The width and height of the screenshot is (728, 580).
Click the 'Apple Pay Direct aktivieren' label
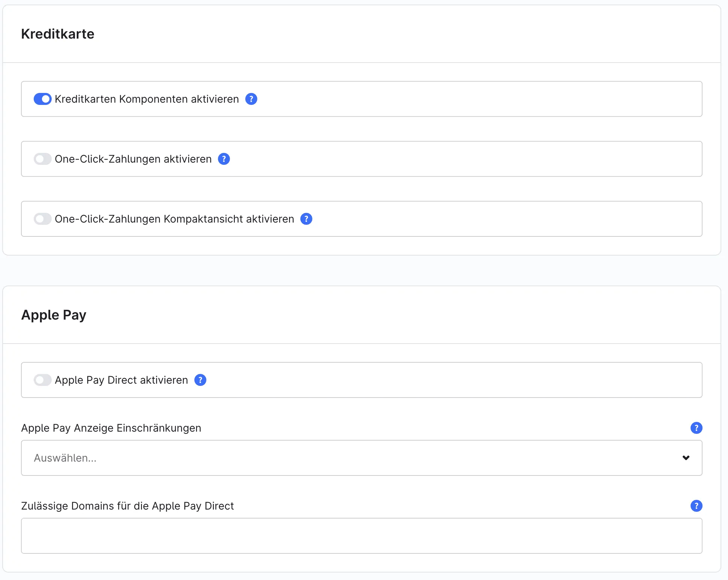121,380
